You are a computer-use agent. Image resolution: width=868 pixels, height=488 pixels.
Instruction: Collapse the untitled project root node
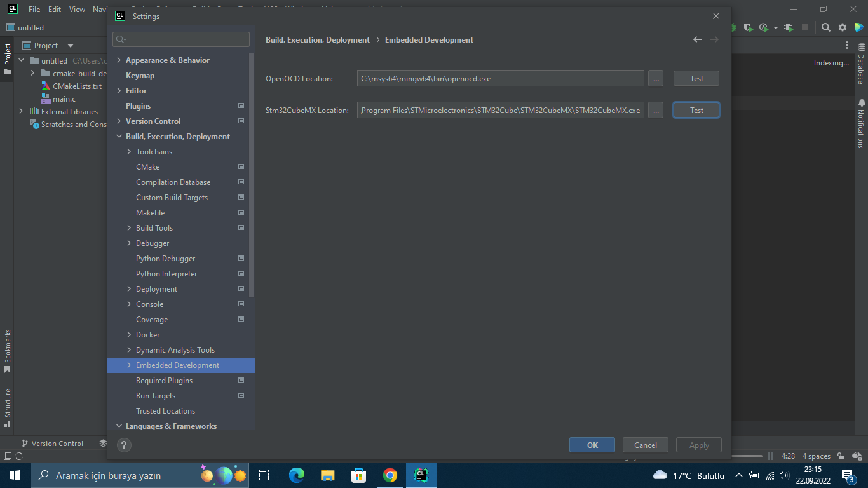point(21,60)
